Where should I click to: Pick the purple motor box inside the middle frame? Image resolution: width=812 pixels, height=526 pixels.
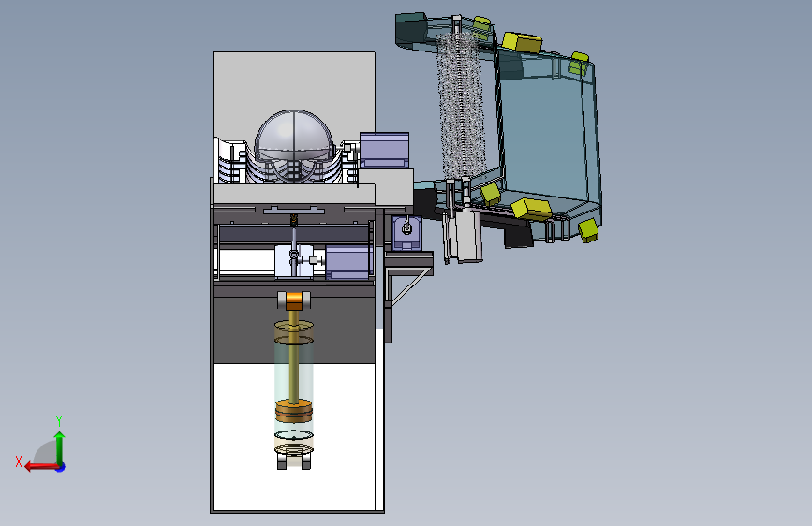pyautogui.click(x=347, y=262)
